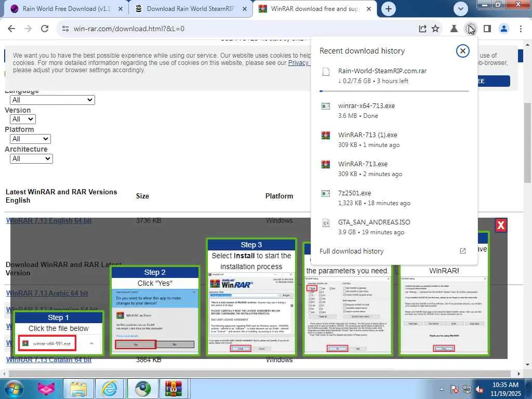The image size is (532, 399).
Task: Open WinRAR 7.13 Catalan 64 bit link
Action: tap(49, 360)
